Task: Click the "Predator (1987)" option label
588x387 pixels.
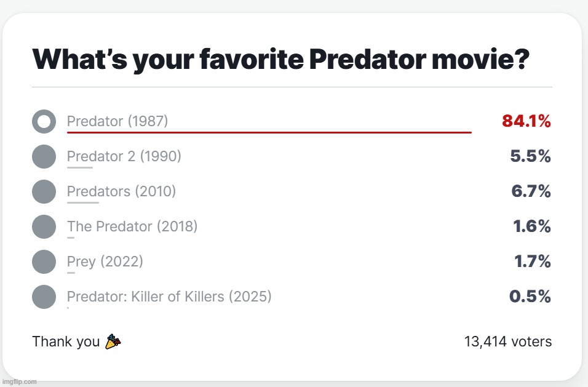Action: point(117,121)
